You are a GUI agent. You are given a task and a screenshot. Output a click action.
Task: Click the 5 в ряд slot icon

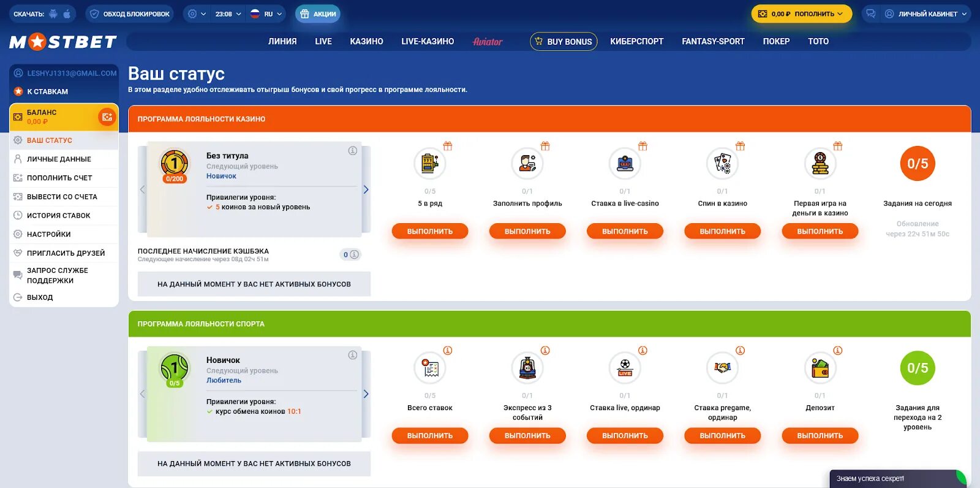[x=429, y=164]
